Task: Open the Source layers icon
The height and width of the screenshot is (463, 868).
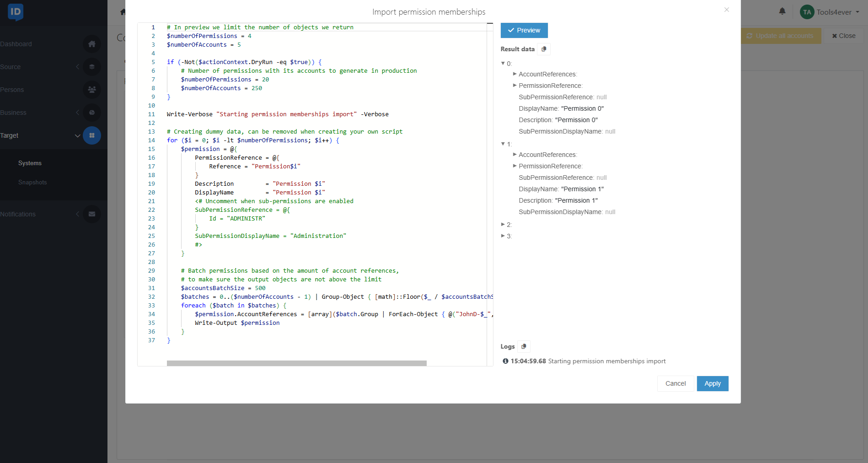Action: 92,67
